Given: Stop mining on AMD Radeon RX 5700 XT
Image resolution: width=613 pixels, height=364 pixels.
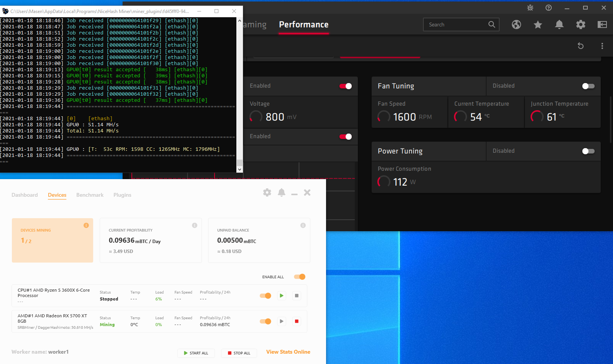Looking at the screenshot, I should pos(297,321).
